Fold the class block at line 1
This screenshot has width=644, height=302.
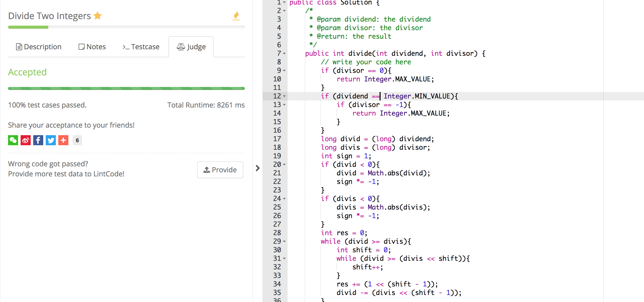click(x=284, y=2)
